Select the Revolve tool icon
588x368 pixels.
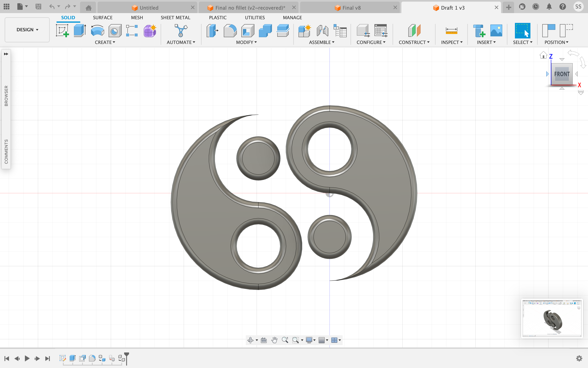tap(97, 30)
